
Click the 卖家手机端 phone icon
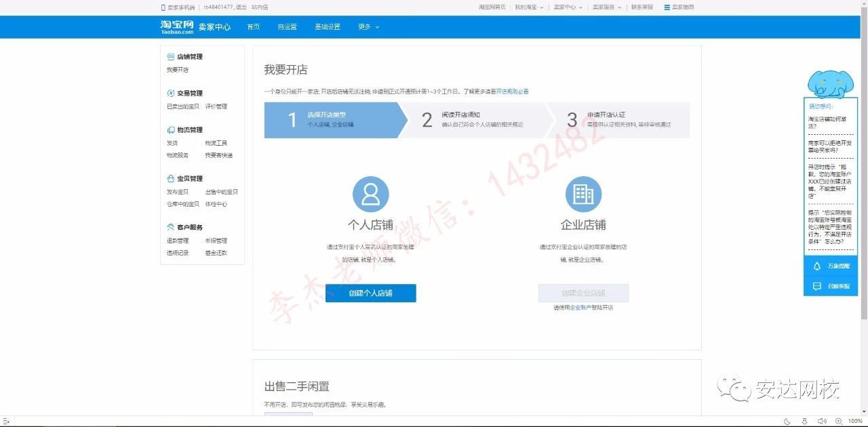pyautogui.click(x=163, y=7)
